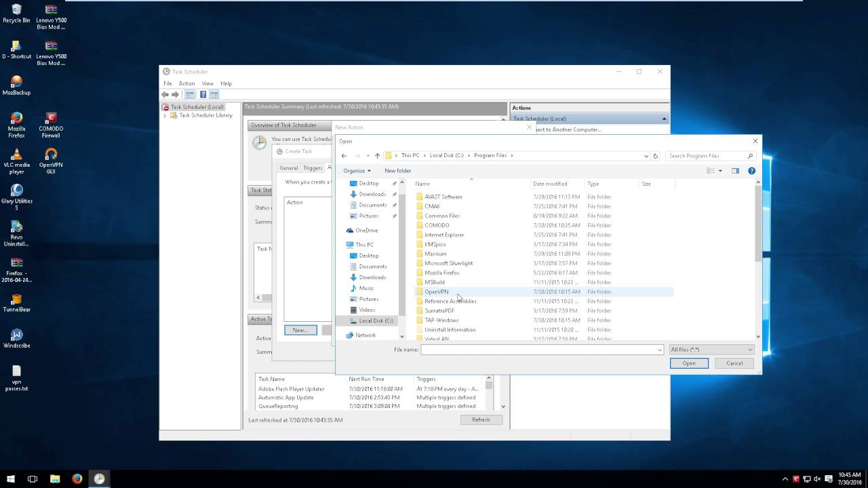The width and height of the screenshot is (868, 488).
Task: Select This PC in navigation pane
Action: coord(365,245)
